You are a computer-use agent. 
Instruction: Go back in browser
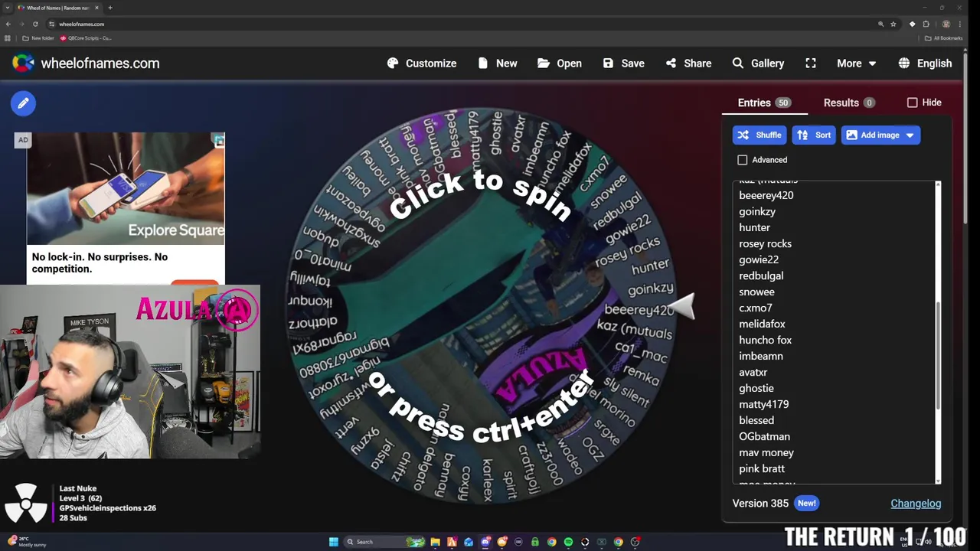(x=8, y=24)
